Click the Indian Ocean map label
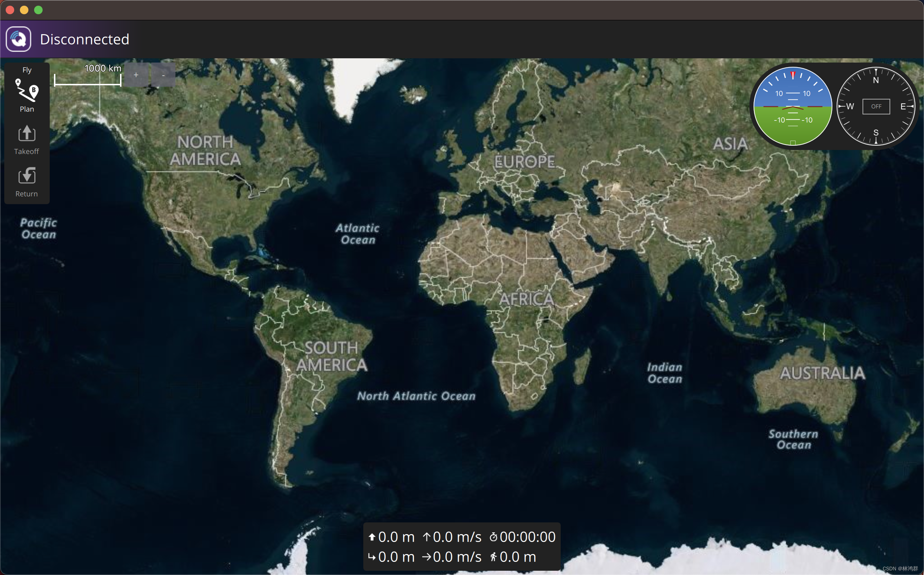 click(664, 373)
